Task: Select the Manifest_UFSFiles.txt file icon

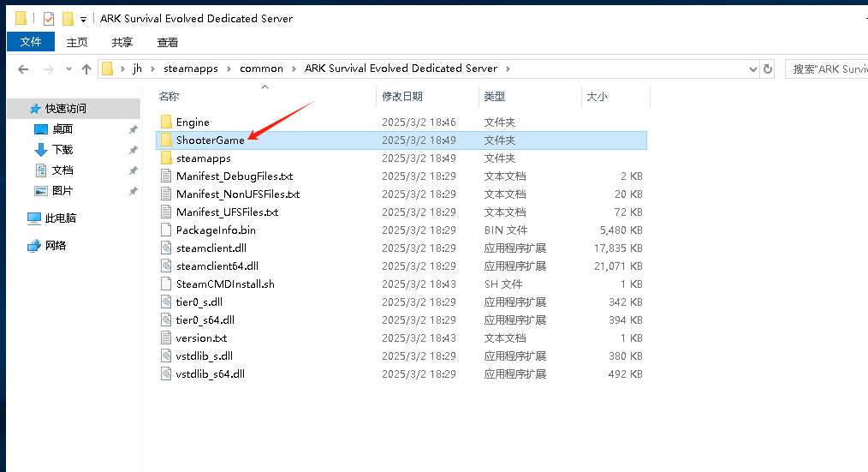Action: click(166, 212)
